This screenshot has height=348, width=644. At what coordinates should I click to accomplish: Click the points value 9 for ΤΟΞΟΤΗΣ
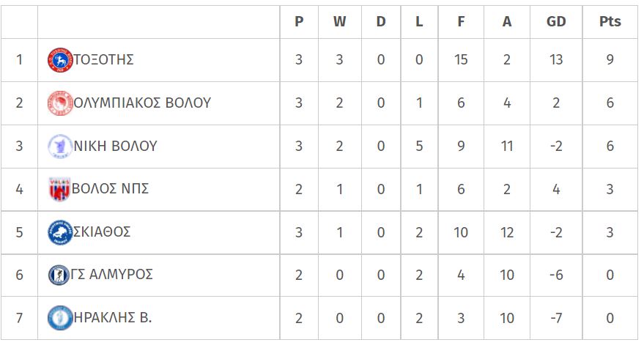click(610, 60)
